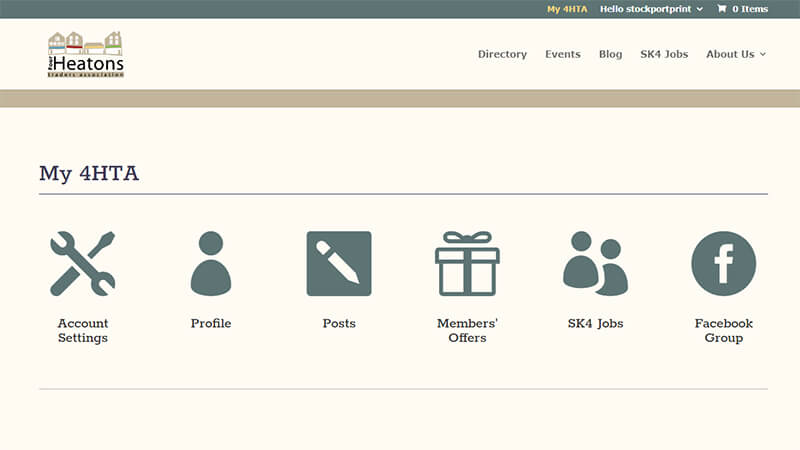
Task: Open the Posts pencil icon
Action: pos(339,264)
